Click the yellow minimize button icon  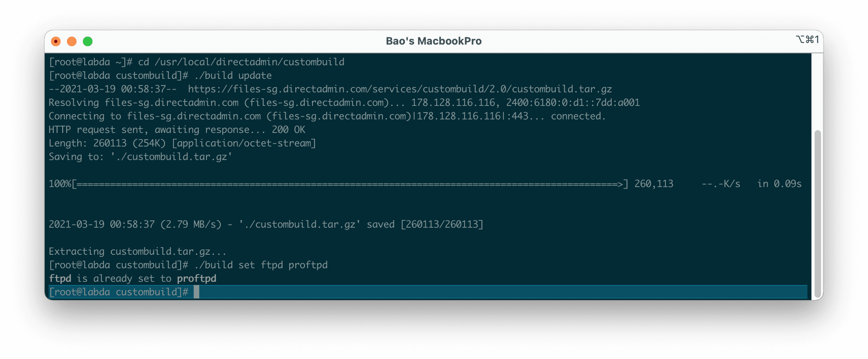pos(72,41)
